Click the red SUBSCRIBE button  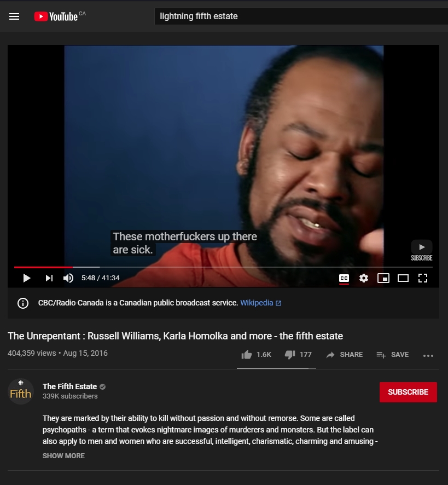408,392
